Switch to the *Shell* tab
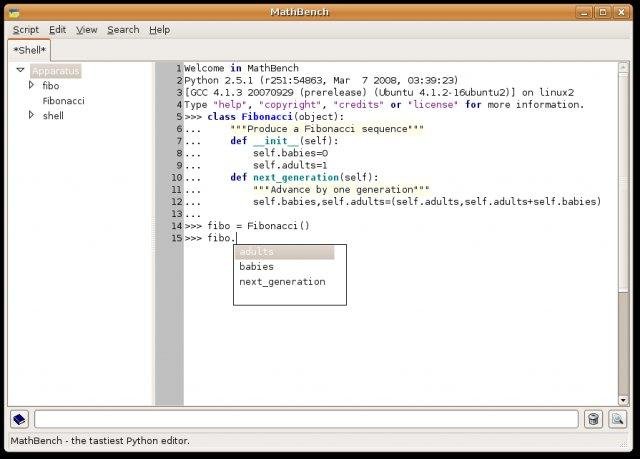640x459 pixels. [29, 50]
